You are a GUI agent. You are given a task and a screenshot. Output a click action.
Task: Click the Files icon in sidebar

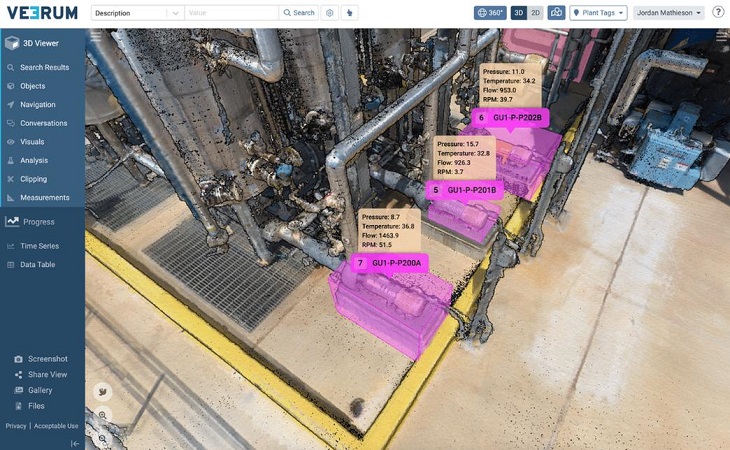pyautogui.click(x=18, y=406)
